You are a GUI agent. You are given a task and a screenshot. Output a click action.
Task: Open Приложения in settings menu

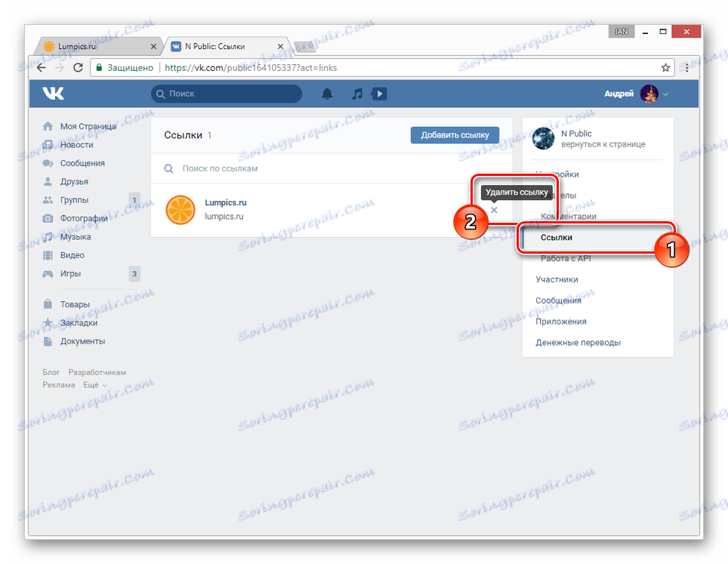tap(561, 322)
